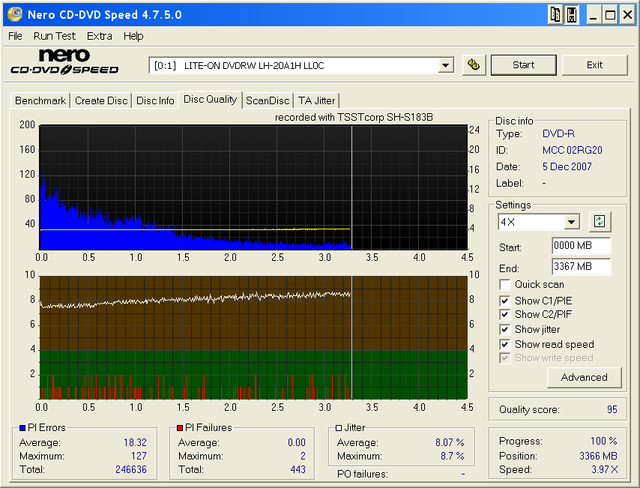
Task: Minimize the Nero CD-DVD Speed window
Action: 593,15
